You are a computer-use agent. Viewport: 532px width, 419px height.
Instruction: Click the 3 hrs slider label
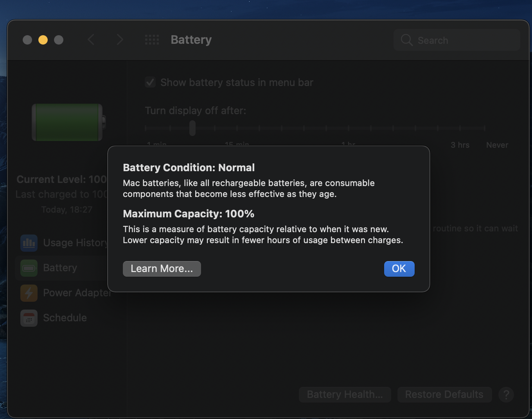click(x=460, y=145)
